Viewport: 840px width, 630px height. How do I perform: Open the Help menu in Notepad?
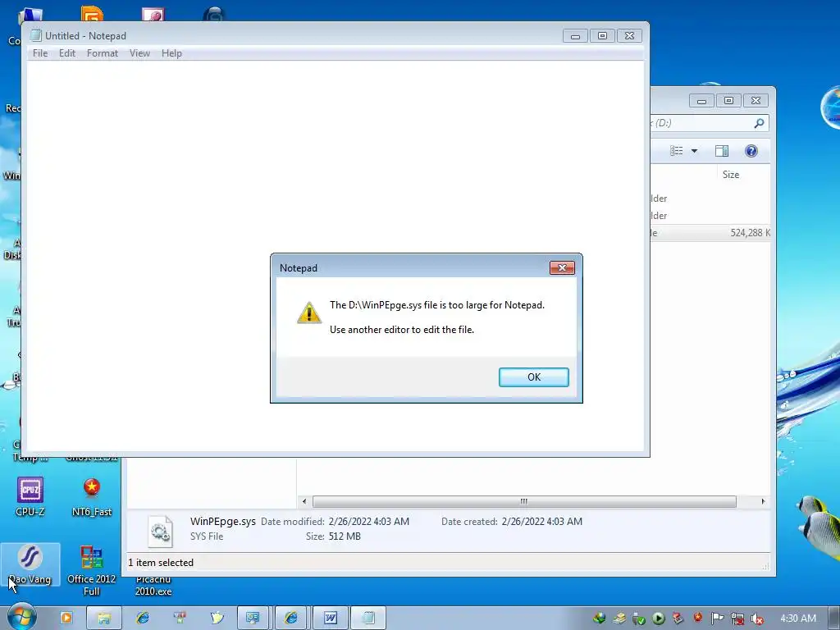[x=172, y=53]
